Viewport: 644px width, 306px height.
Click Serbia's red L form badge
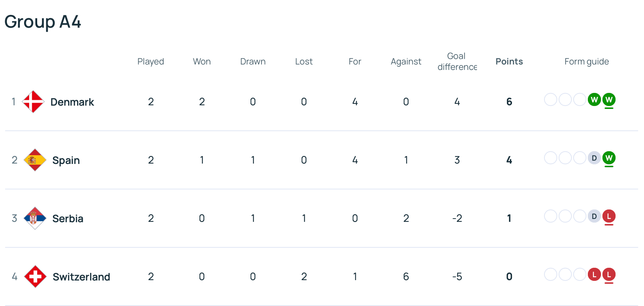coord(609,216)
